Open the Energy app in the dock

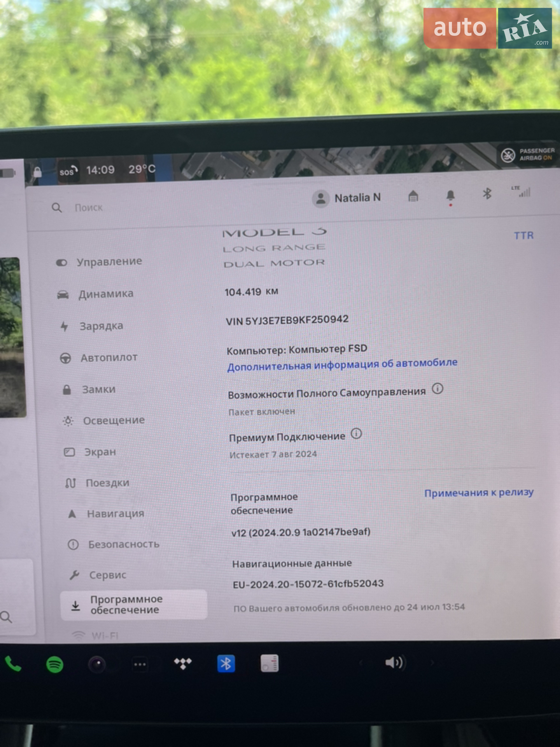pos(269,663)
